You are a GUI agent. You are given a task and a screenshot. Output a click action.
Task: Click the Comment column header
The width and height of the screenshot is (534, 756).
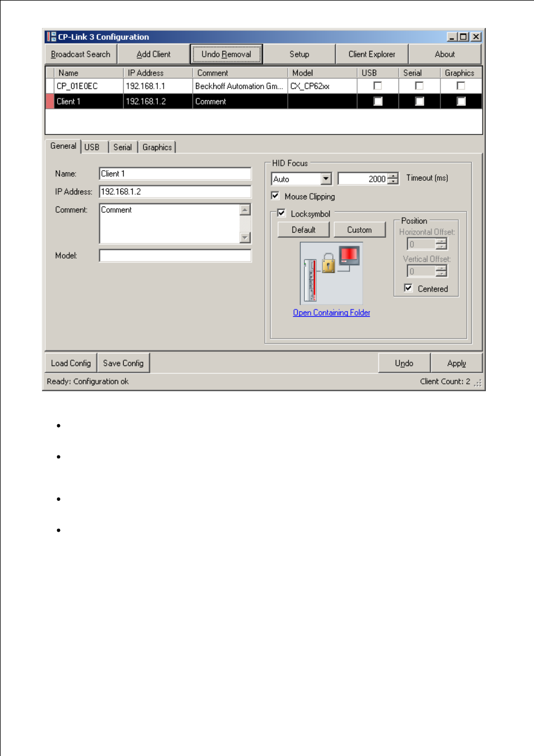point(240,73)
